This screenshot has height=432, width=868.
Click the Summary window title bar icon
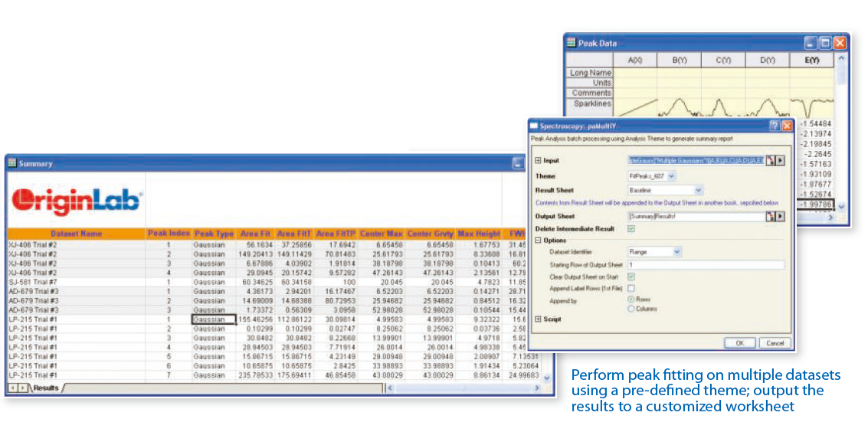[x=11, y=163]
